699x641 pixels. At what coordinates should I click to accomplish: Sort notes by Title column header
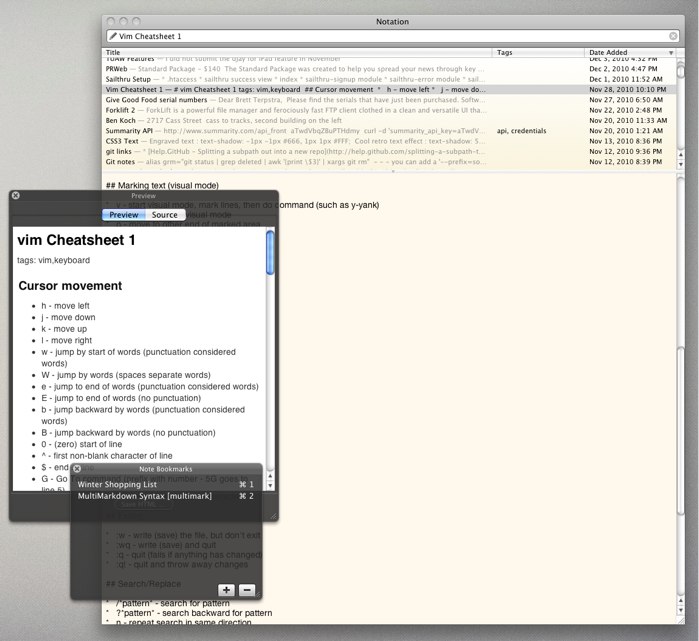300,52
